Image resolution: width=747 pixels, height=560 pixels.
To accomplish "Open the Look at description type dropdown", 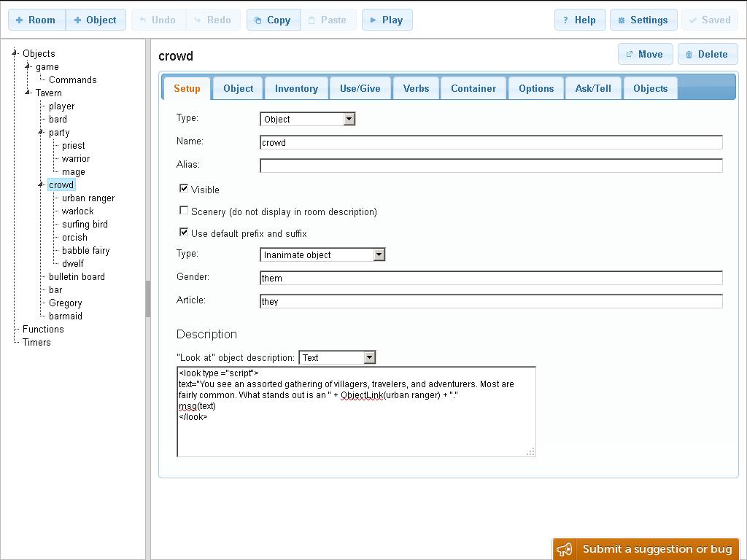I will [x=337, y=357].
